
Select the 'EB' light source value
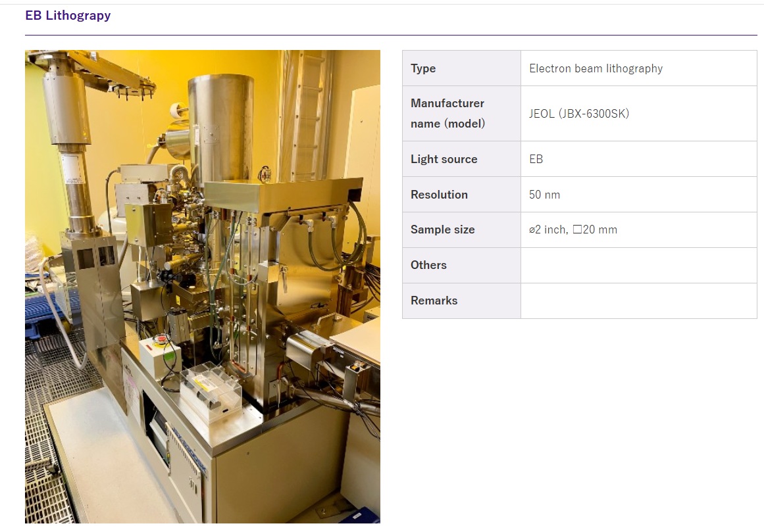click(536, 159)
